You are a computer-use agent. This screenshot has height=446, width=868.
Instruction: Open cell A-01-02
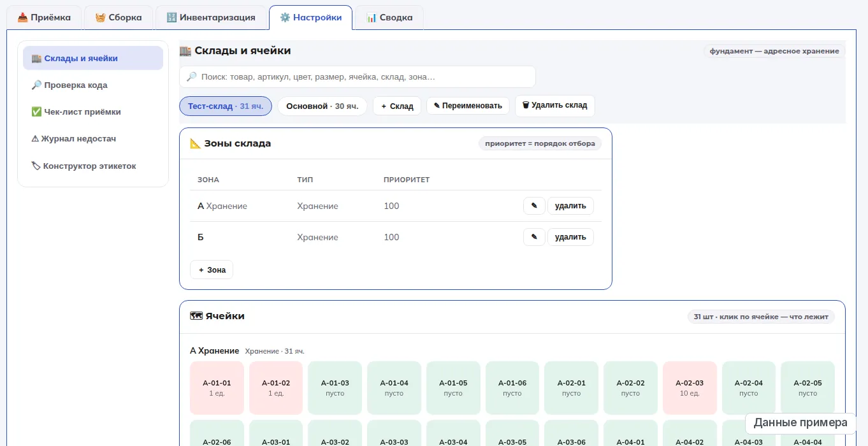[x=276, y=388]
